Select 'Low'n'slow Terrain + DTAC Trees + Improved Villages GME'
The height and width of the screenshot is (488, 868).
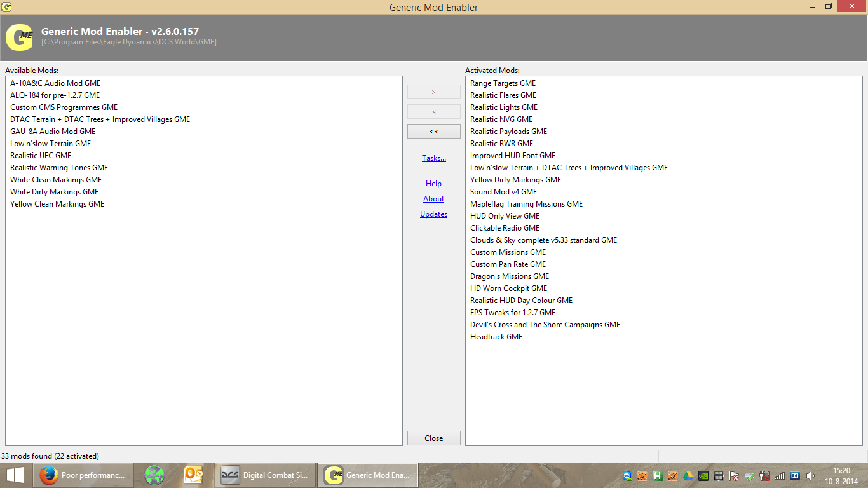(x=569, y=168)
